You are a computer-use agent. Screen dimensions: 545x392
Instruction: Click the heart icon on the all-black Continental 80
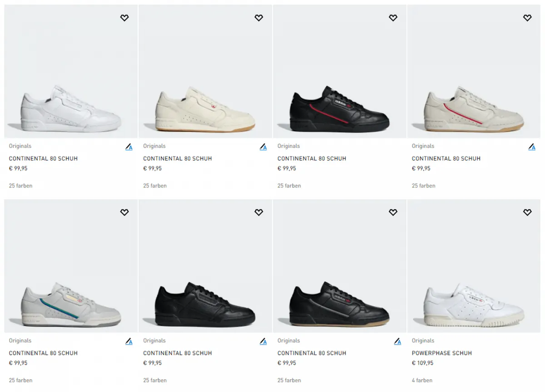(x=259, y=212)
